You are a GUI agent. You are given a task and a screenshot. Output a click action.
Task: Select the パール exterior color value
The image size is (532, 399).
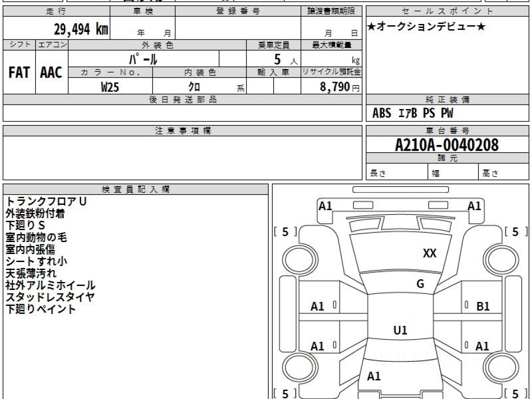143,59
